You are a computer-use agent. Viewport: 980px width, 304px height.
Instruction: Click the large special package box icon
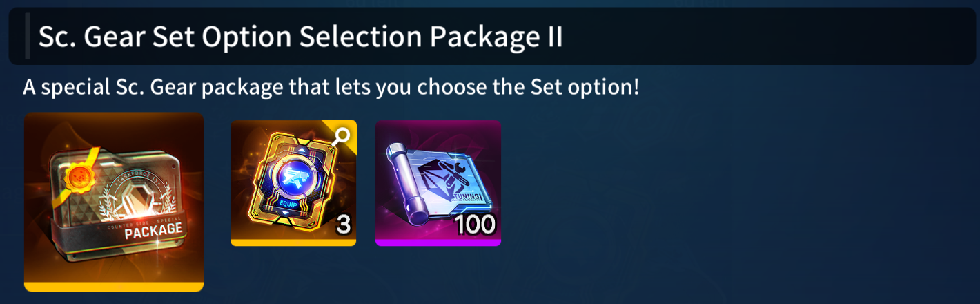pos(114,202)
